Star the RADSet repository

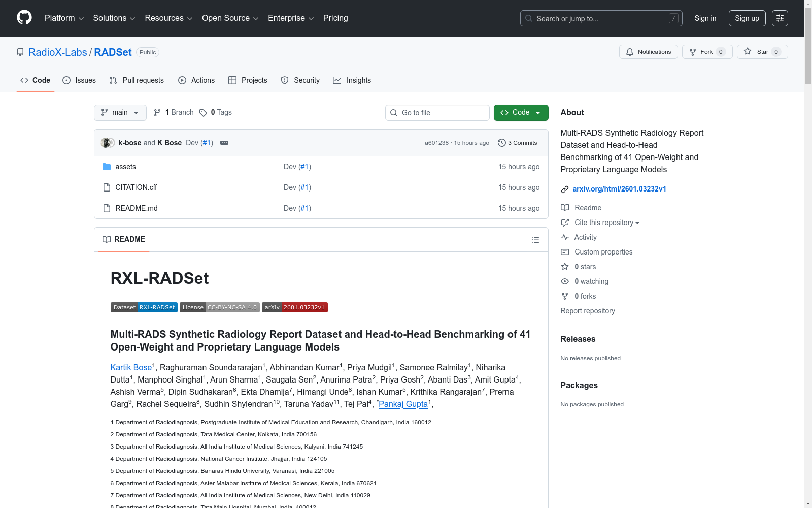tap(762, 52)
